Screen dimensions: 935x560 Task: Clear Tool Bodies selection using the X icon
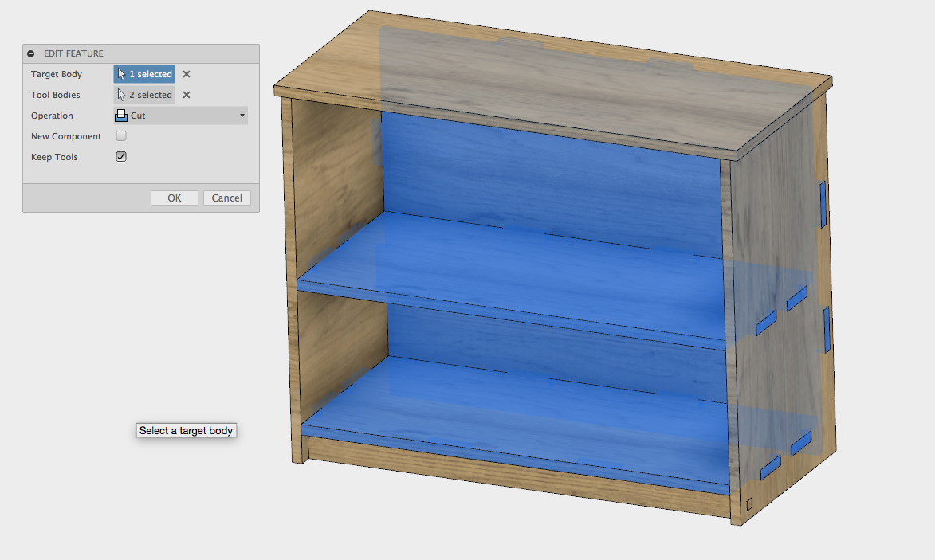185,94
